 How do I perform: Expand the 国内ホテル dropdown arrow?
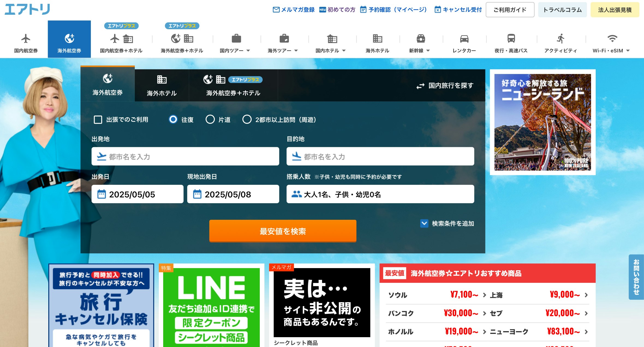[344, 51]
